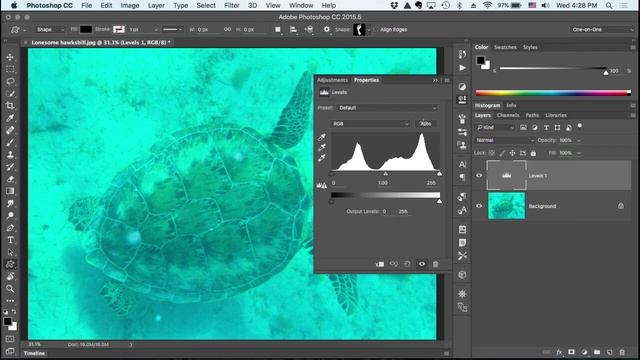The height and width of the screenshot is (360, 640).
Task: Expand the layer Fill slider dropdown
Action: (x=579, y=153)
